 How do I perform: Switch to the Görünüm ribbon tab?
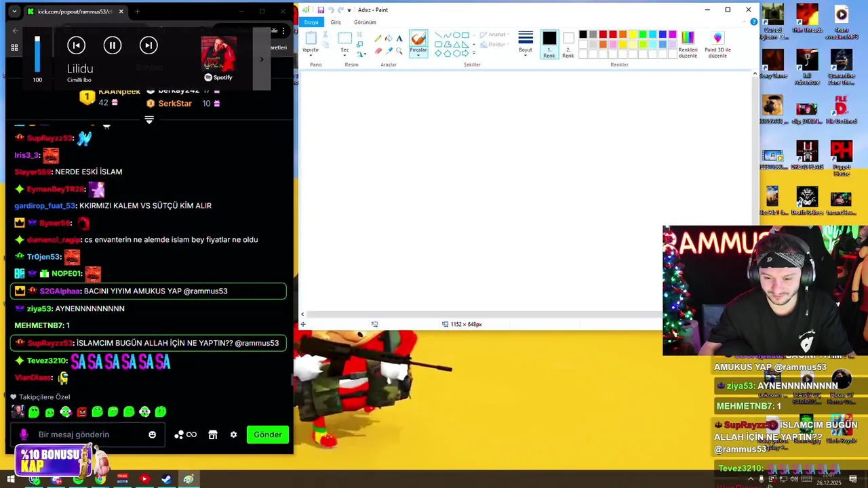365,22
